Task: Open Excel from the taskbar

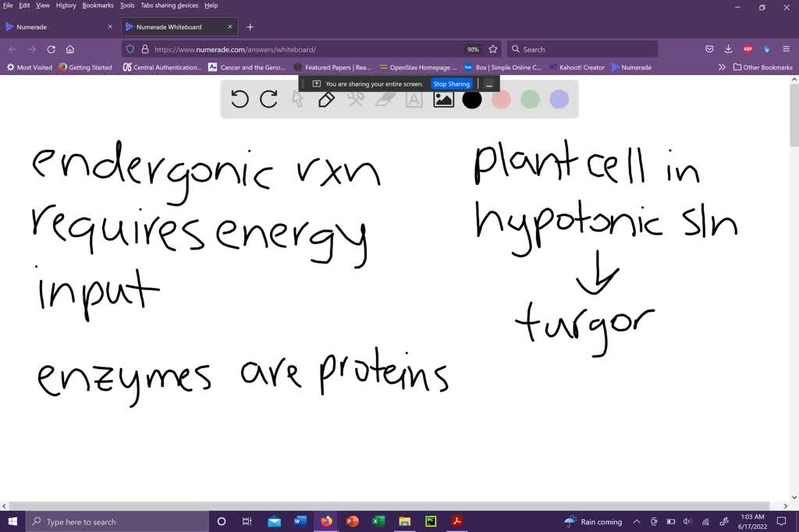Action: pyautogui.click(x=378, y=521)
